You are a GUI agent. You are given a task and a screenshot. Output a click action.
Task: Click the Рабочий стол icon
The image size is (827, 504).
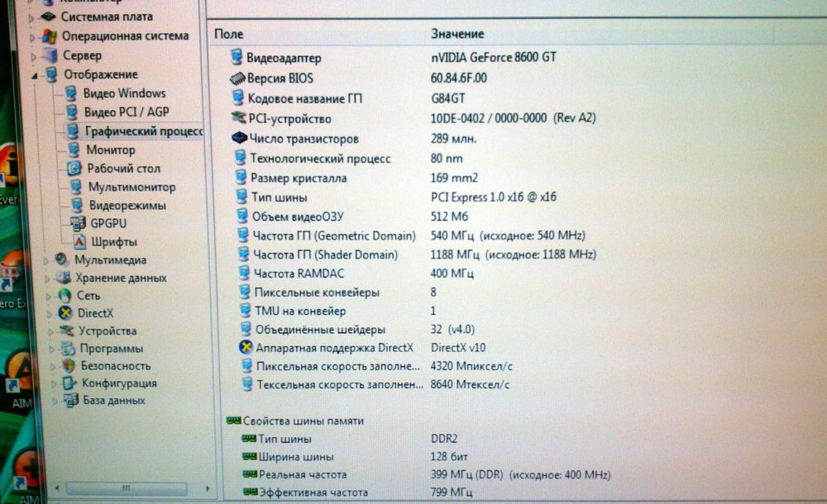[x=74, y=169]
